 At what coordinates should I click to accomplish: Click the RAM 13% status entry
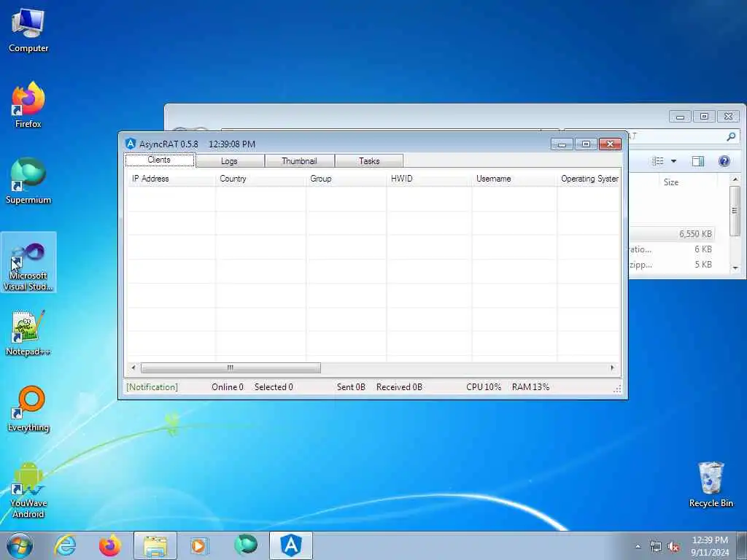click(530, 387)
